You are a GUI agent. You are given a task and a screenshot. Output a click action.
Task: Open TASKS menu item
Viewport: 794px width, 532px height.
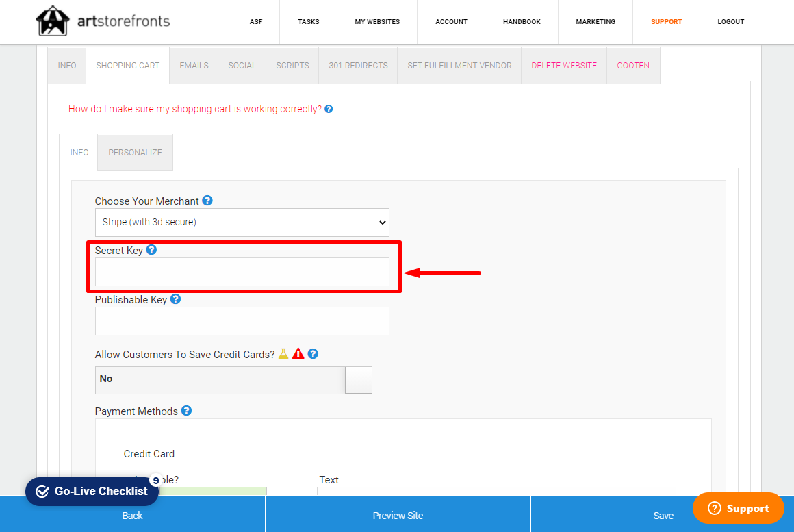click(309, 22)
